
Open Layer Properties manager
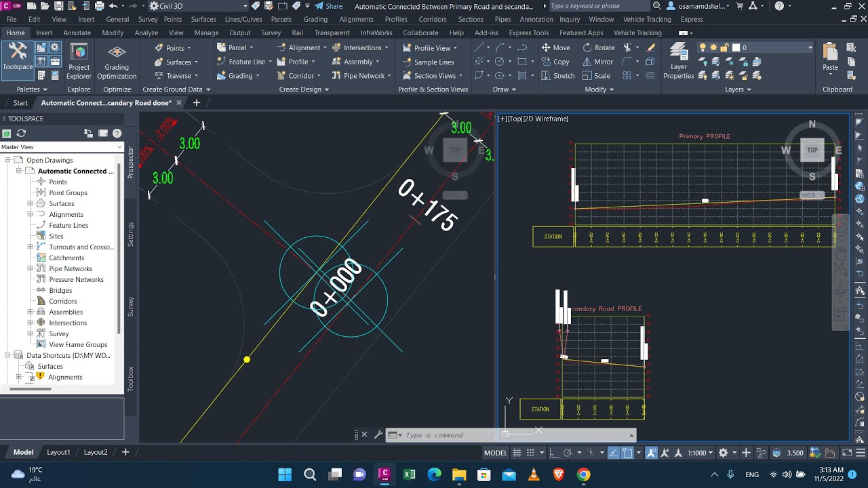pyautogui.click(x=678, y=61)
